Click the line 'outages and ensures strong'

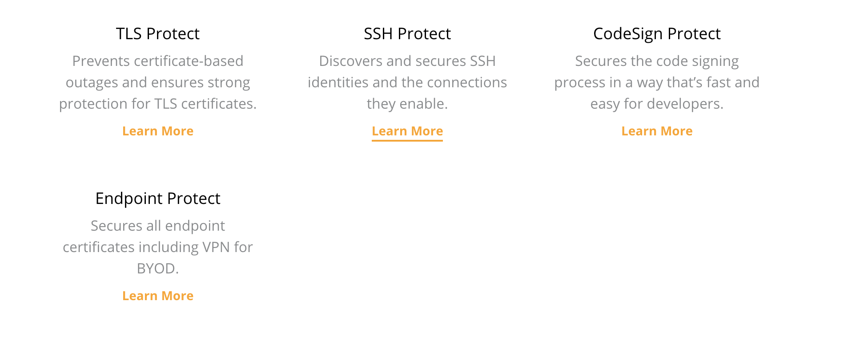158,82
